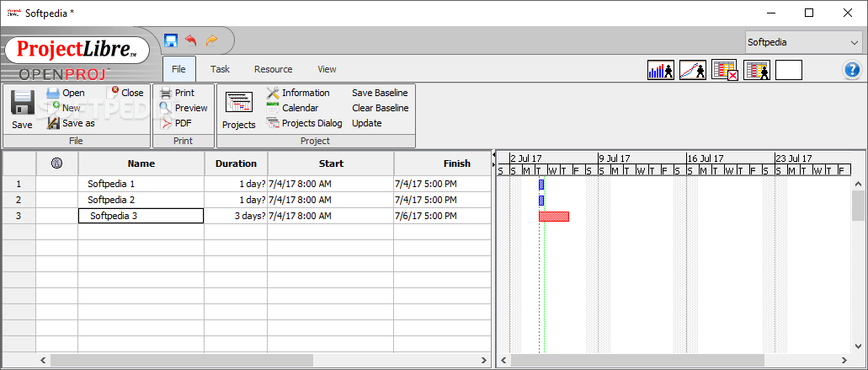Click the Gantt scrollbar right arrow
Viewport: 868px width, 370px height.
845,361
